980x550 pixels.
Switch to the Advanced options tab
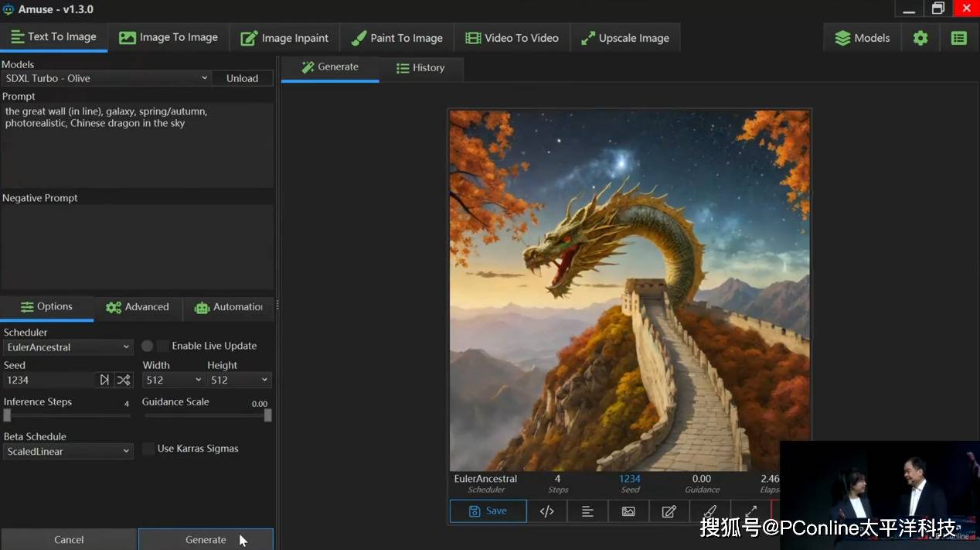138,307
